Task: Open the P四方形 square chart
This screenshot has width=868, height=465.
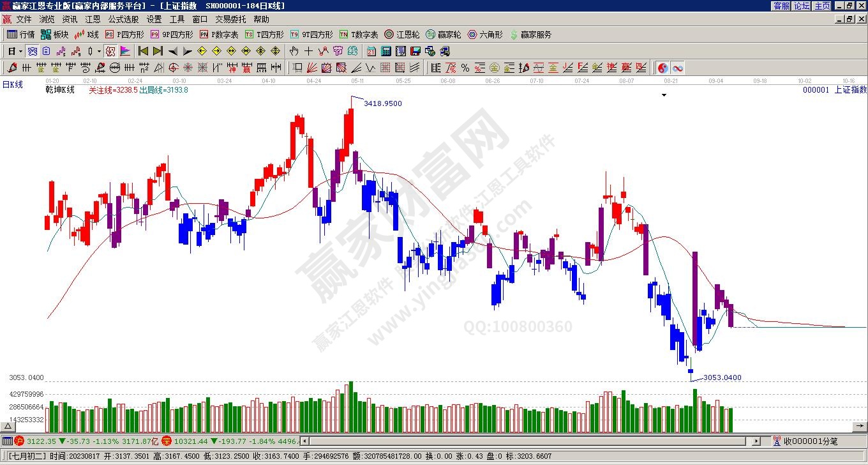Action: pos(124,34)
